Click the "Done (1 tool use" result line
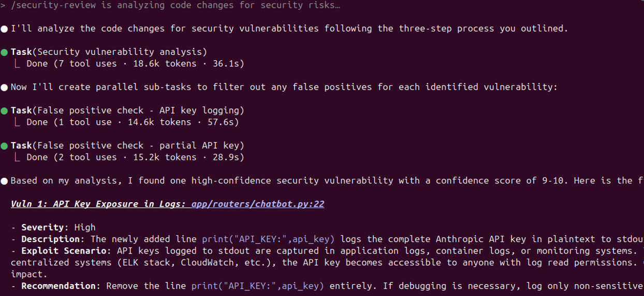The height and width of the screenshot is (296, 644). point(133,122)
